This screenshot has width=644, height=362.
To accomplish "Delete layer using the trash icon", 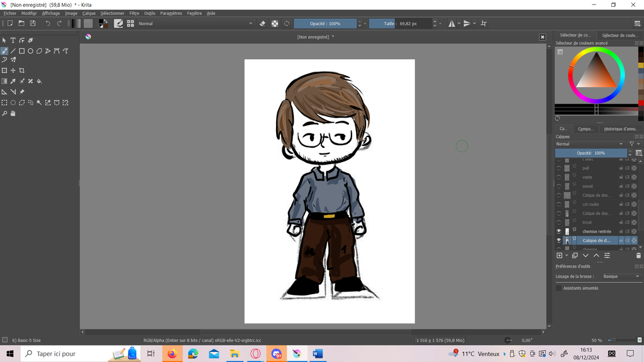I will 638,255.
